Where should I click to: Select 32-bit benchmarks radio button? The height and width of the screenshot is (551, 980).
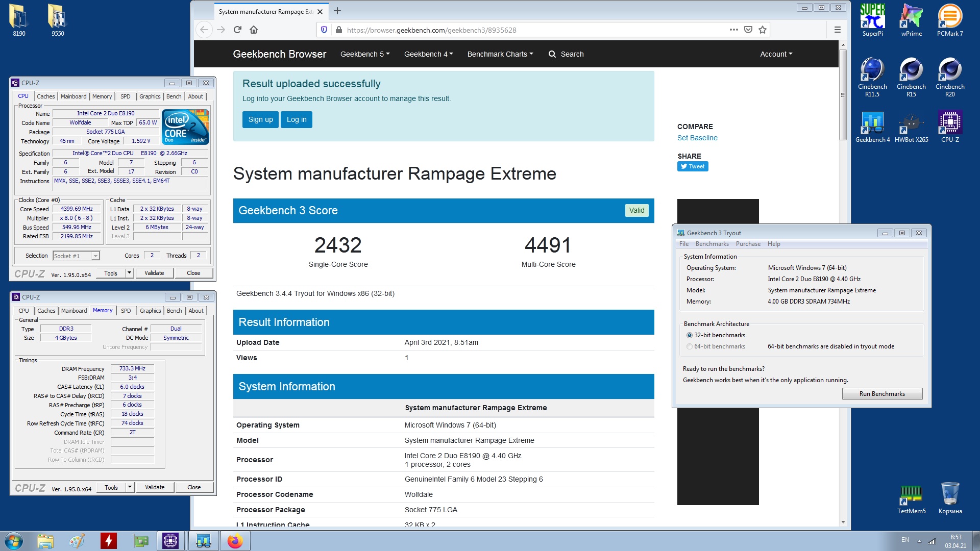[x=690, y=335]
